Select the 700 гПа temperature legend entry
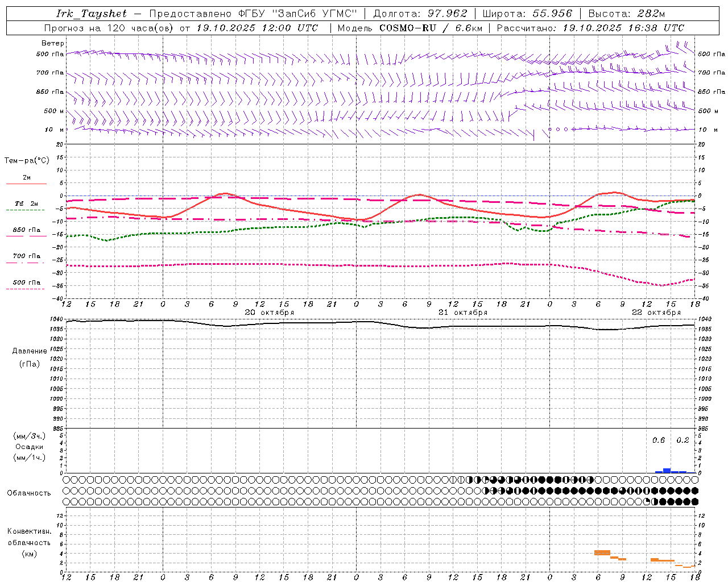 point(27,256)
